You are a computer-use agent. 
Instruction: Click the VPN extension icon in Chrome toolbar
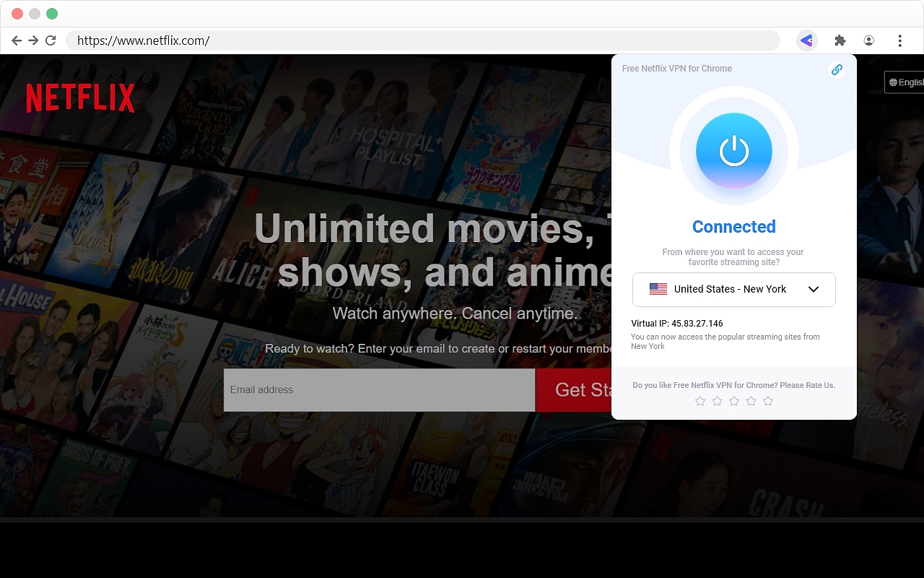pos(806,40)
